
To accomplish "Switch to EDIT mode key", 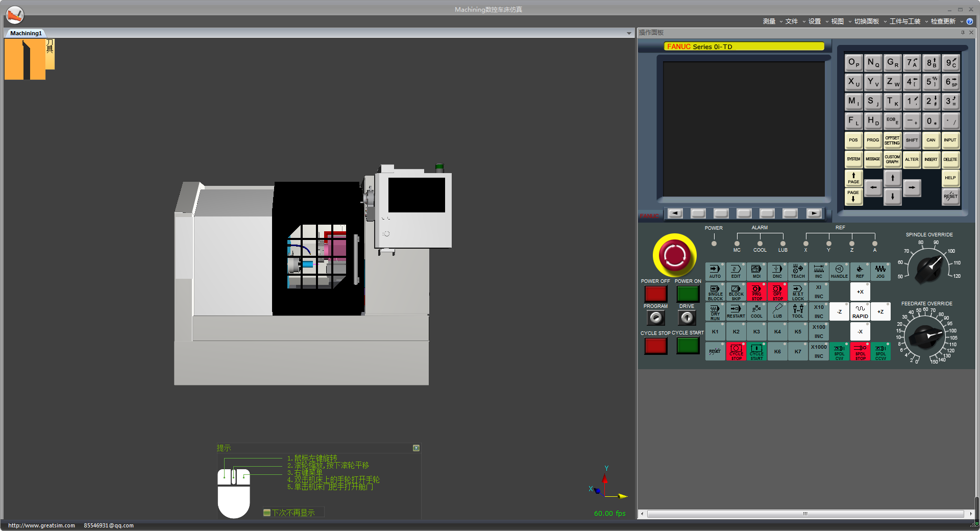I will click(x=736, y=272).
